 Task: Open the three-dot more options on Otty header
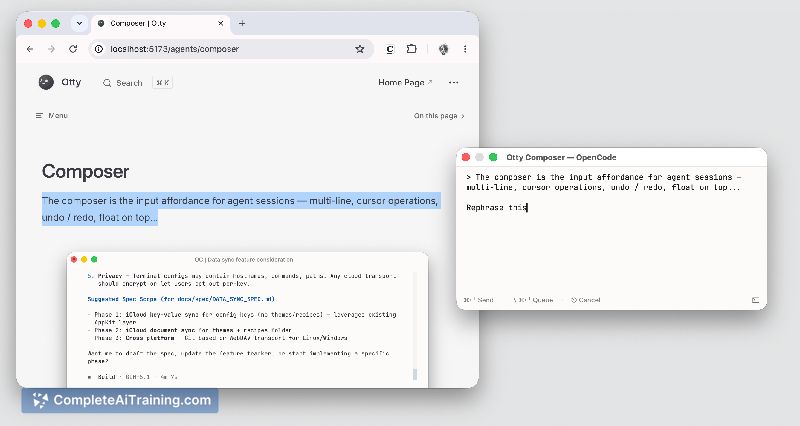(453, 82)
